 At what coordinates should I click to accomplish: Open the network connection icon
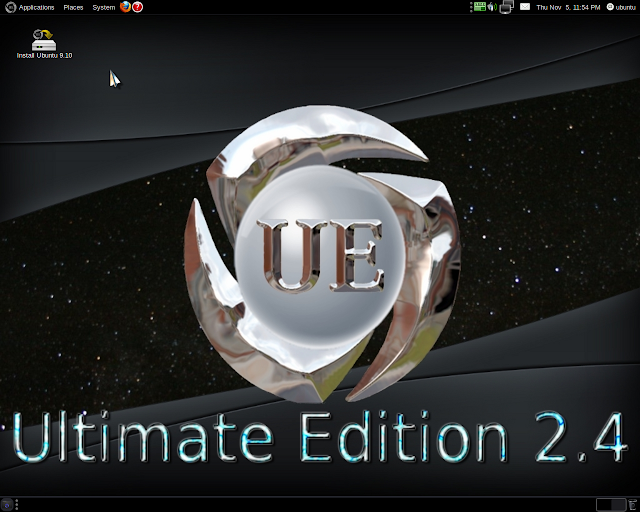pyautogui.click(x=507, y=7)
